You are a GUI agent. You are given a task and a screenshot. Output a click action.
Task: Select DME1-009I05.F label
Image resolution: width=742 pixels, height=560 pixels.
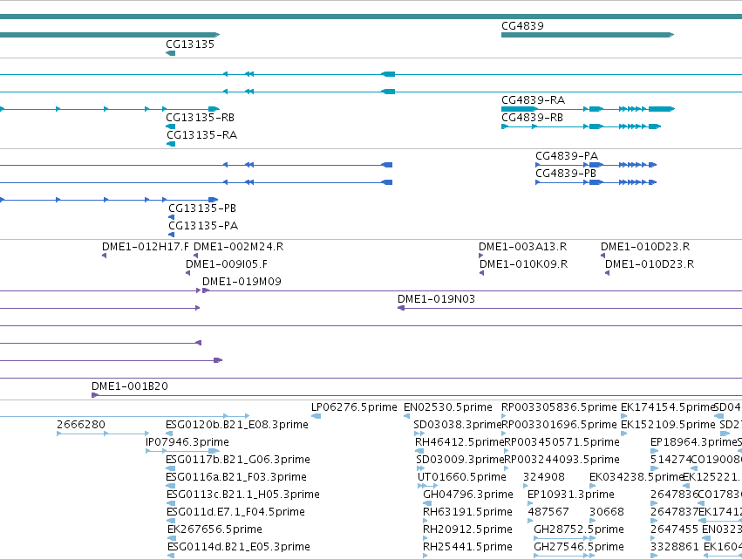pyautogui.click(x=226, y=264)
